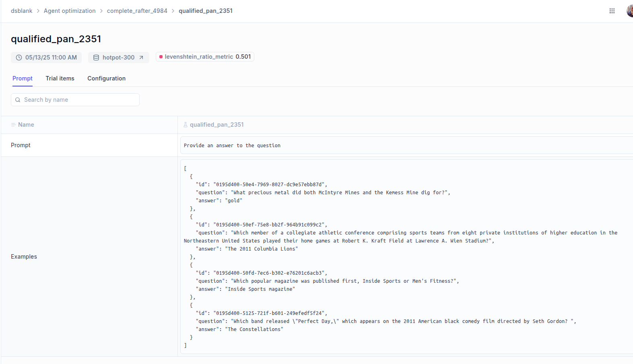
Task: Click the clock icon beside the date
Action: pos(19,58)
